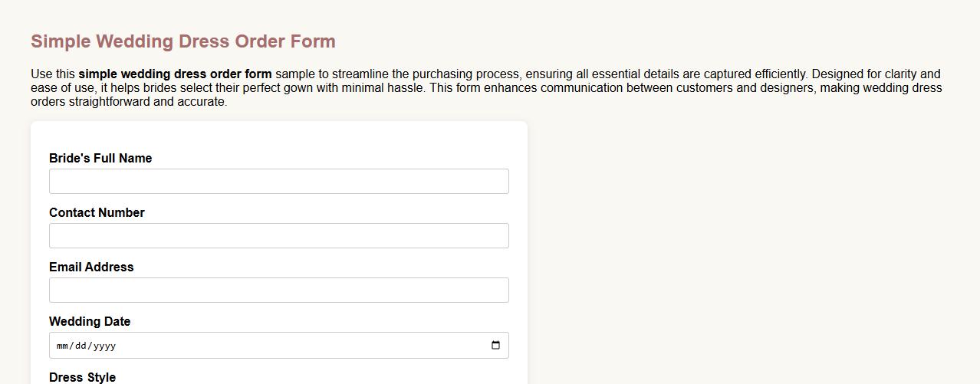The image size is (980, 384).
Task: Click the Bride's Full Name text box
Action: pos(278,182)
